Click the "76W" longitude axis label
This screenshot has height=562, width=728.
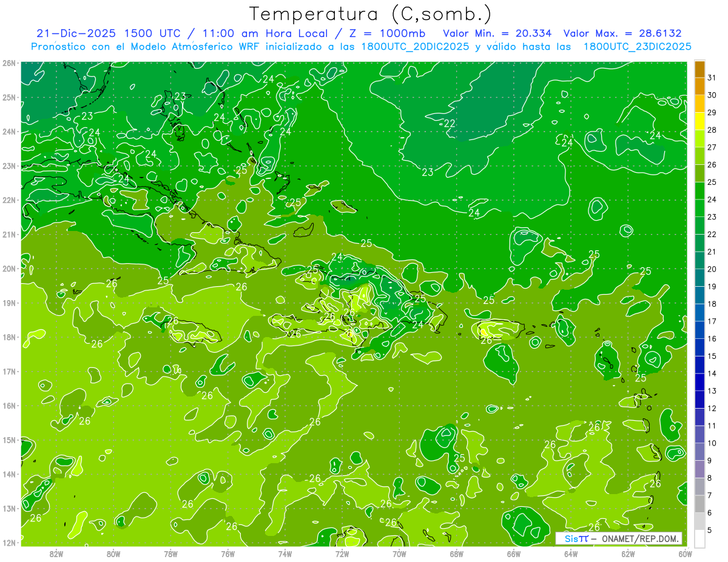point(227,553)
